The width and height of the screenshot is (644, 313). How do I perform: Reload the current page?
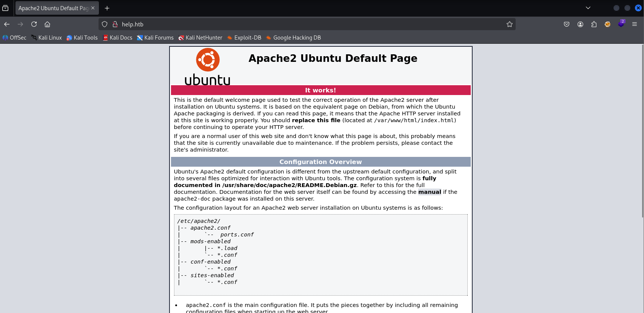34,24
